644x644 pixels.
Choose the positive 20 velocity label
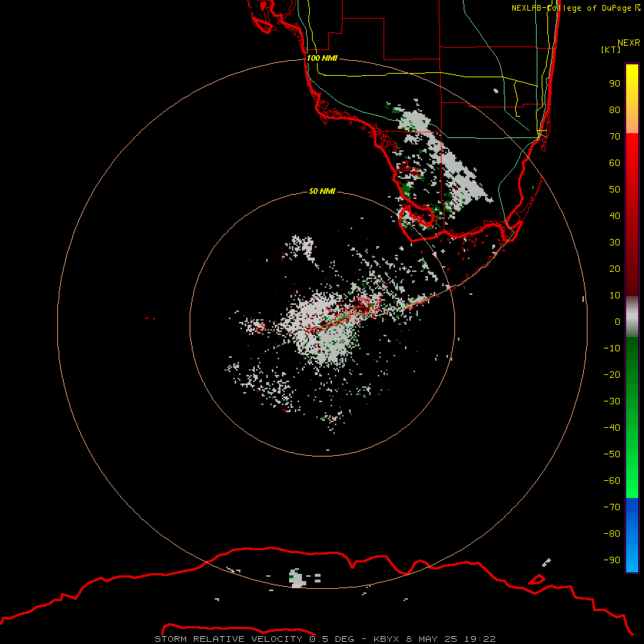[615, 269]
